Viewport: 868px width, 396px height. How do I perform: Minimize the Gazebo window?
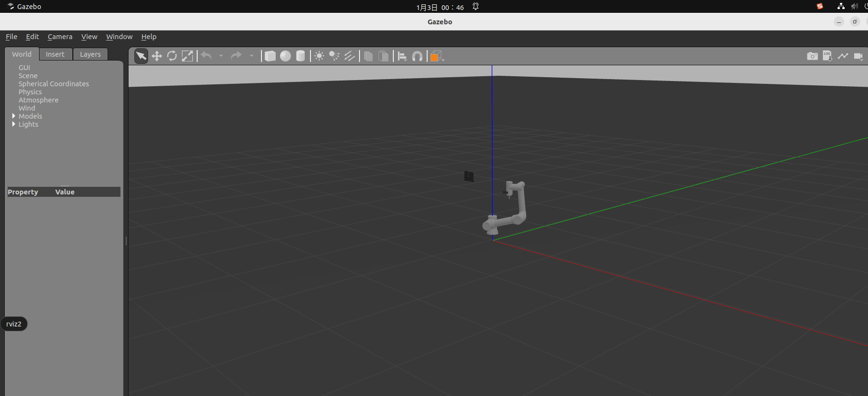[839, 22]
